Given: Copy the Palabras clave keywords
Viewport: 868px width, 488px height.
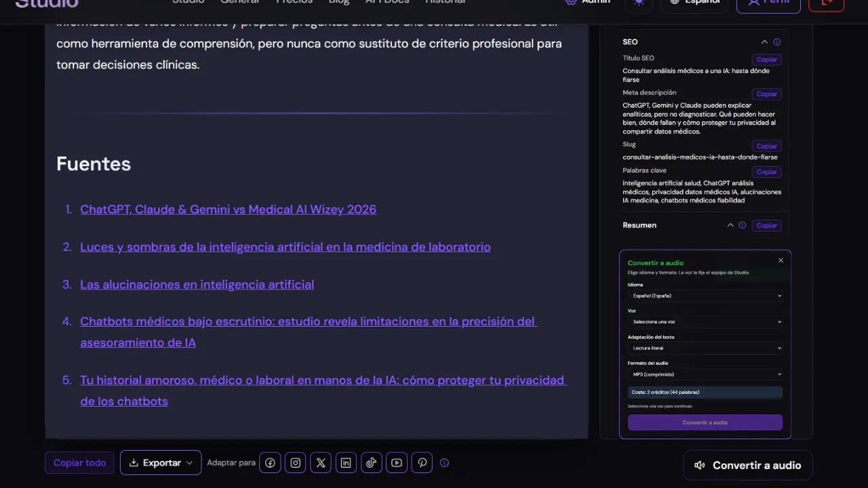Looking at the screenshot, I should [x=766, y=172].
